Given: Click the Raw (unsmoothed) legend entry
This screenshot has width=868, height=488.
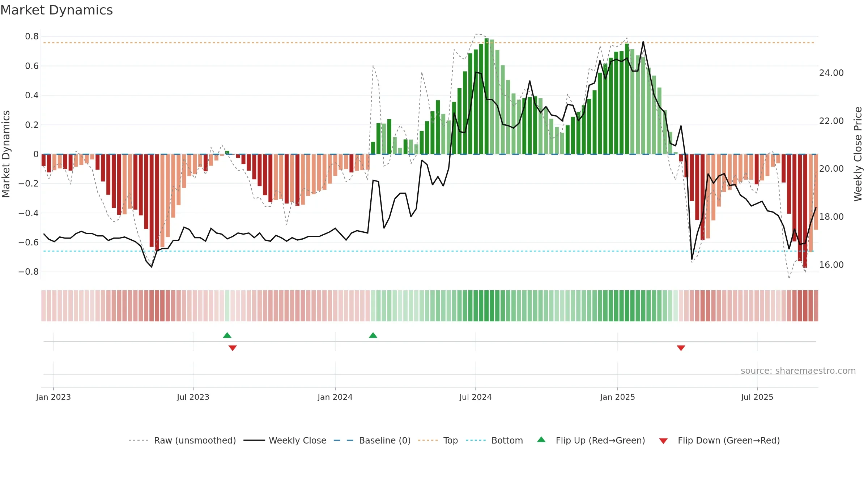Looking at the screenshot, I should [182, 440].
